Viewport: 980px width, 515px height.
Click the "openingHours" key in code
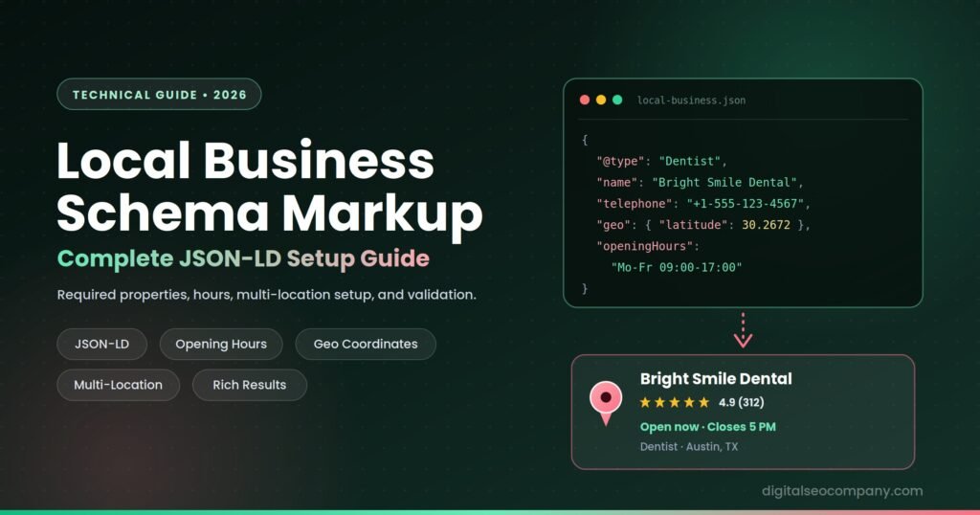[644, 246]
